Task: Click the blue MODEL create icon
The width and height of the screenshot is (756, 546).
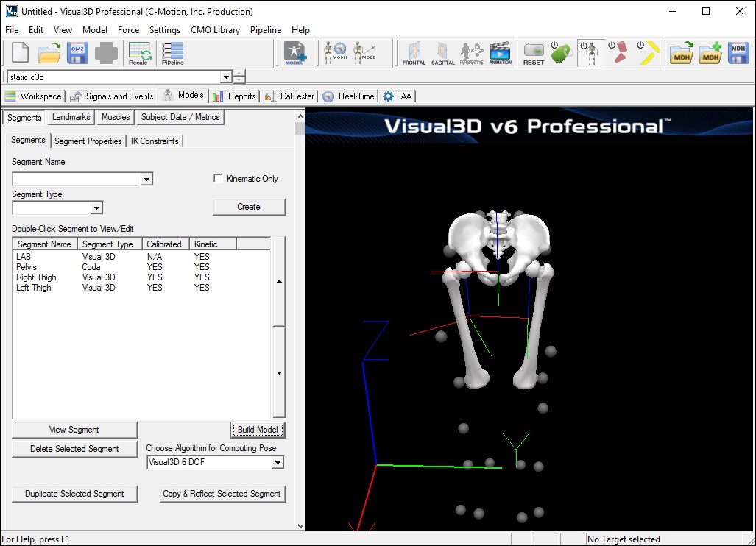Action: (x=294, y=53)
